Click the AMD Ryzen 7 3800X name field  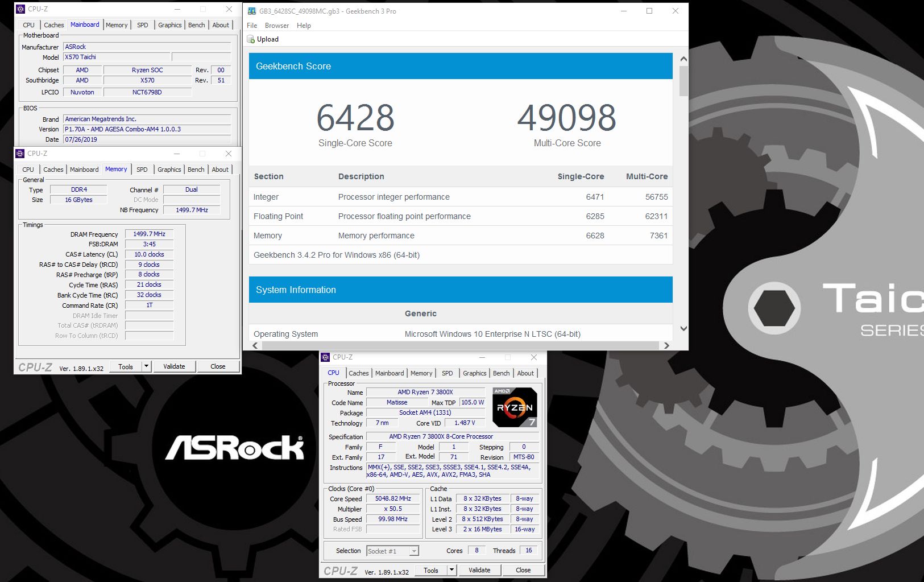click(x=425, y=392)
